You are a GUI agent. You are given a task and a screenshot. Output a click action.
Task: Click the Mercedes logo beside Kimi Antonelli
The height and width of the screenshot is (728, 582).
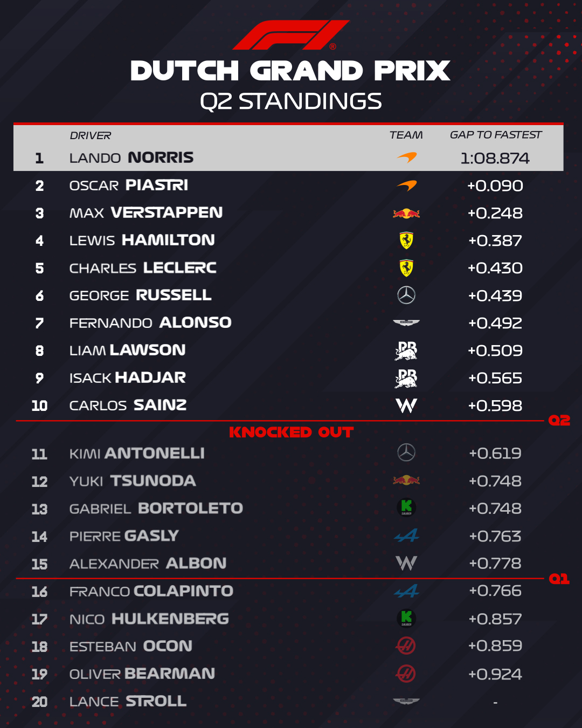pyautogui.click(x=406, y=452)
